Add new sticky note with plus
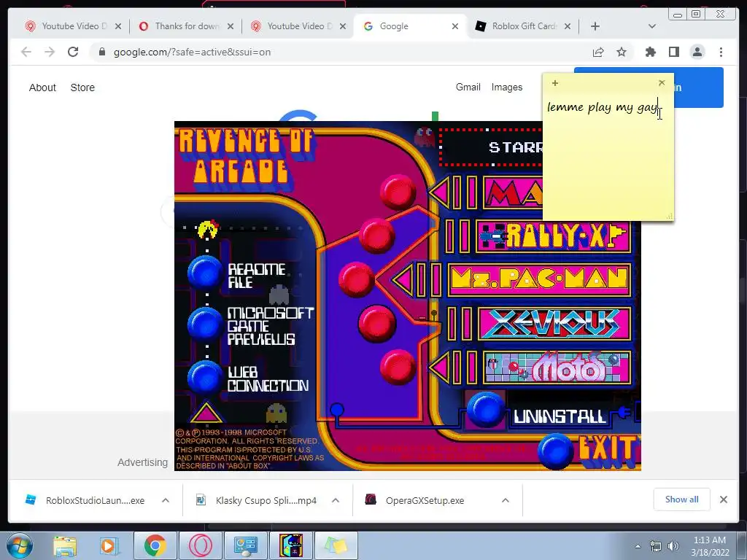 tap(555, 83)
